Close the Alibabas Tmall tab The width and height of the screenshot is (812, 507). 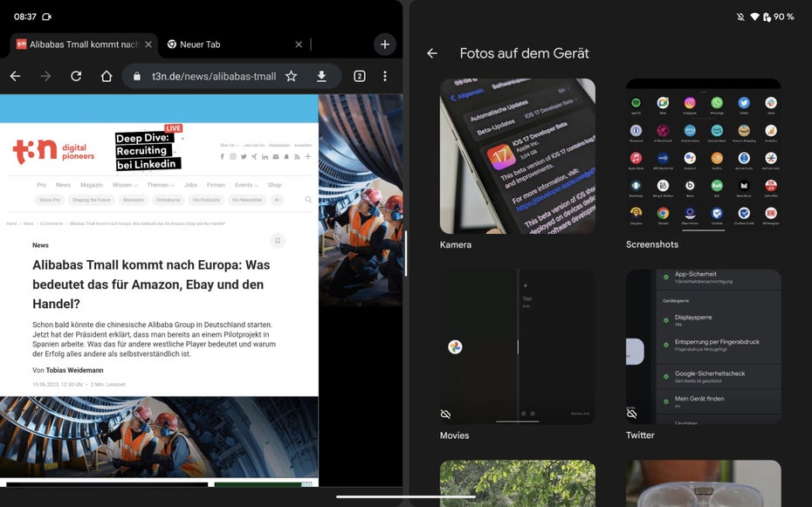click(x=148, y=45)
